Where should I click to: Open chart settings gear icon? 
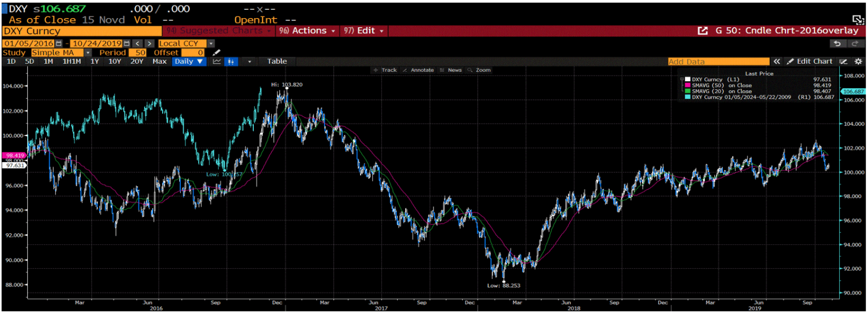(858, 62)
